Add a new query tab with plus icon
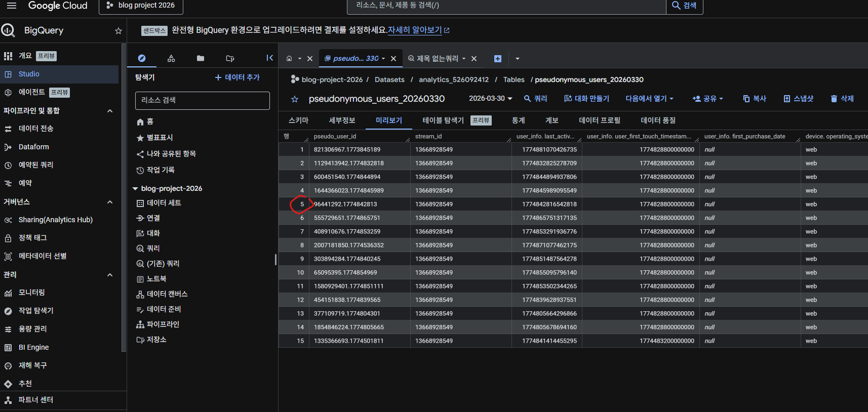 coord(498,59)
